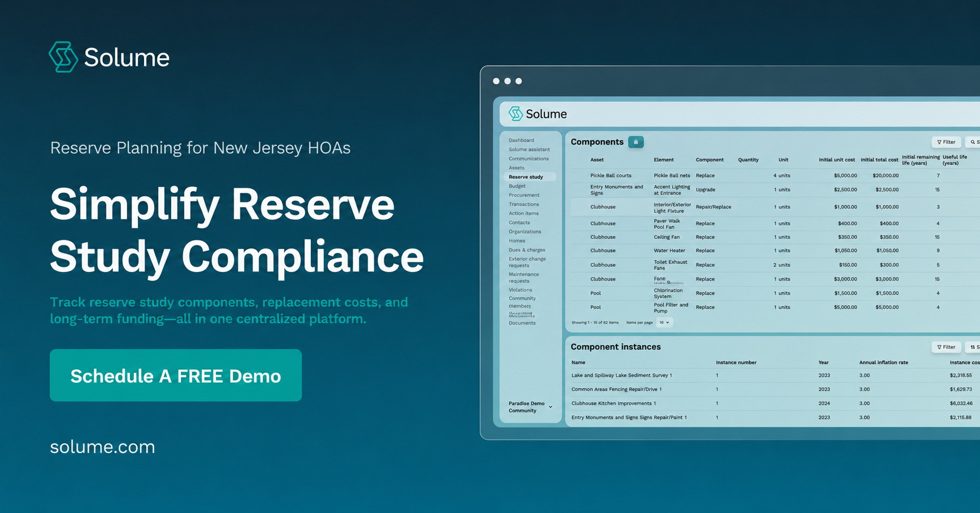Expand the Paradise Demo Community switcher
Viewport: 980px width, 513px height.
click(x=530, y=407)
